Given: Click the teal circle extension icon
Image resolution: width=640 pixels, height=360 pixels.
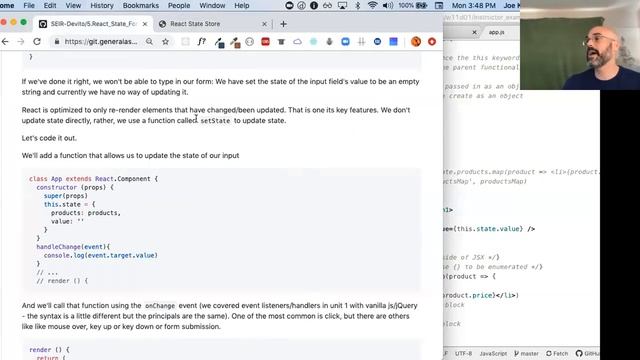Looking at the screenshot, I should click(313, 42).
